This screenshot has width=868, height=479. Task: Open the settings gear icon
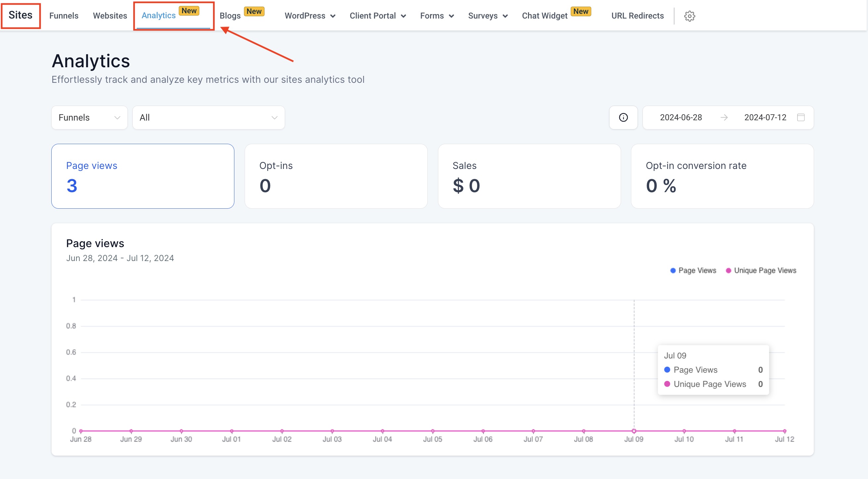click(689, 16)
